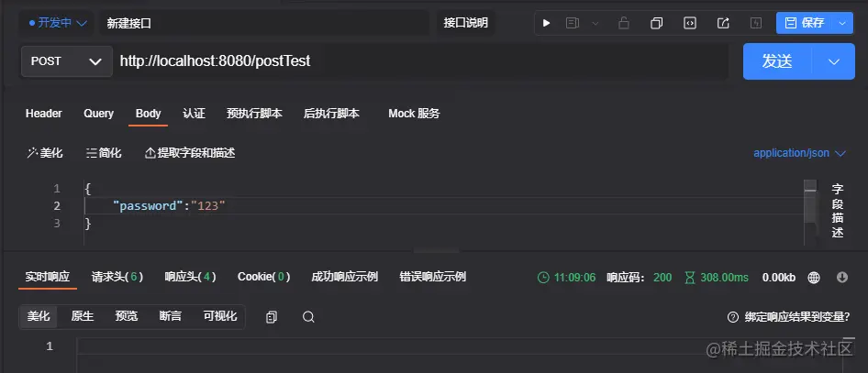
Task: Switch response view to 预览
Action: [x=127, y=316]
